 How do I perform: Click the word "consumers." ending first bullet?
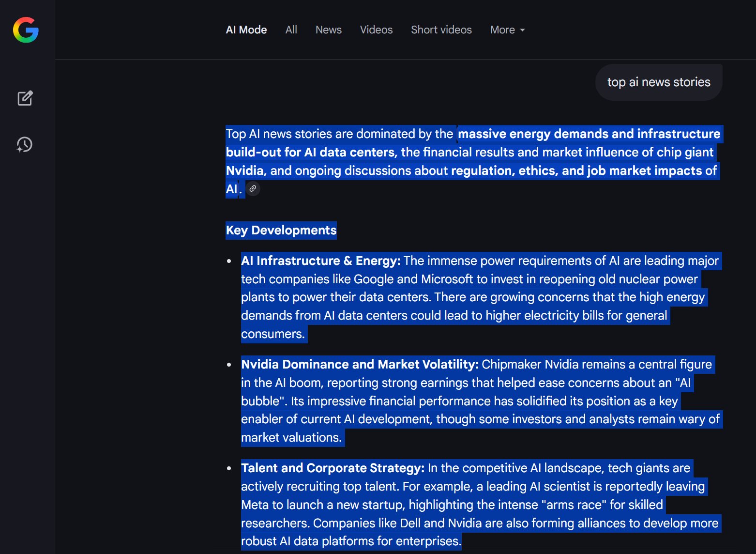click(x=273, y=334)
